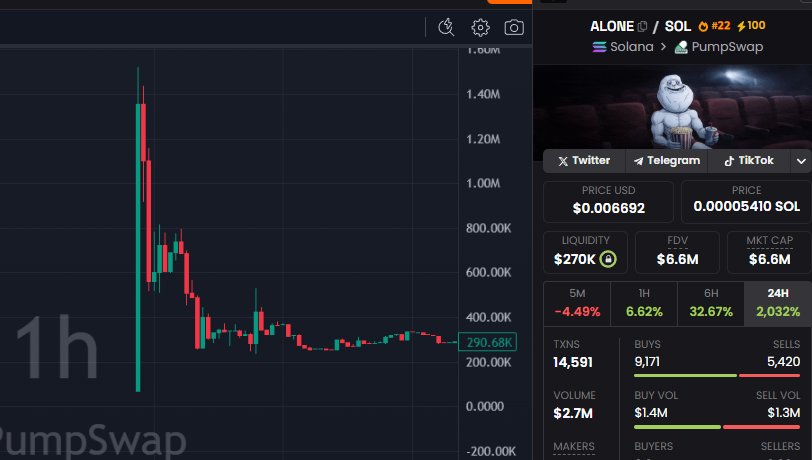Open chart settings gear

[x=480, y=27]
